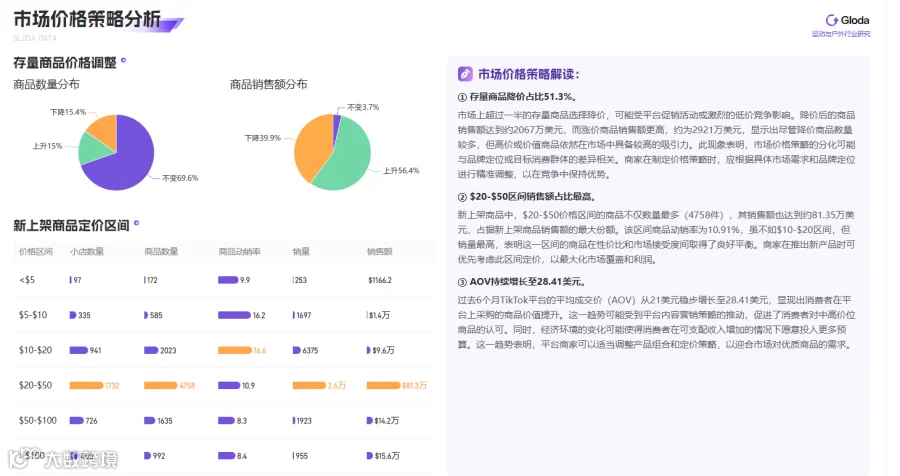Select the green 上升56.4% pie slice
The image size is (900, 476).
344,158
